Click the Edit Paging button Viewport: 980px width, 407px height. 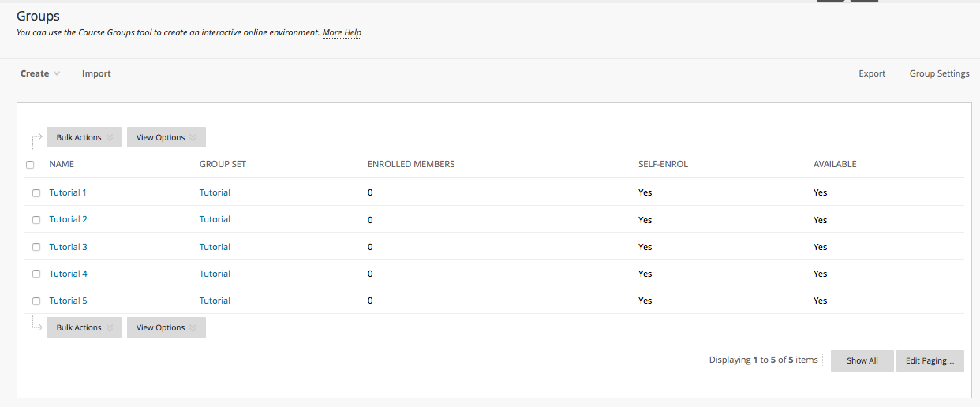[x=930, y=360]
